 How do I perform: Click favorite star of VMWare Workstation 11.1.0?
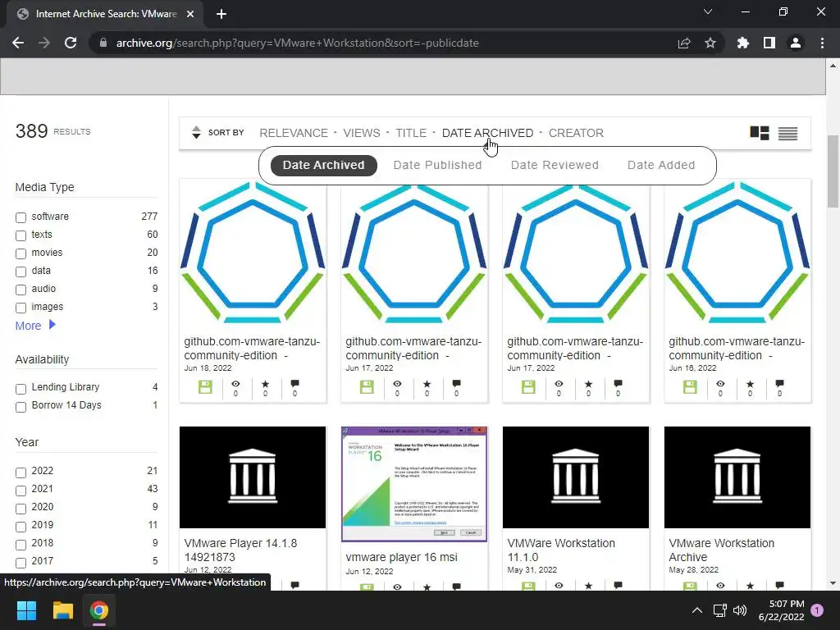click(x=588, y=586)
